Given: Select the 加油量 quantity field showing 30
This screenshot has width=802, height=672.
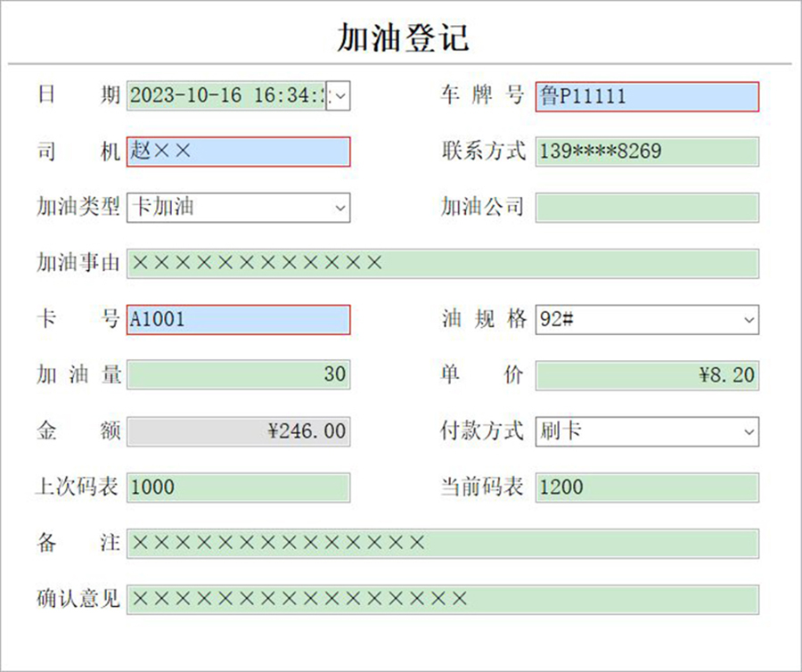Looking at the screenshot, I should point(238,375).
